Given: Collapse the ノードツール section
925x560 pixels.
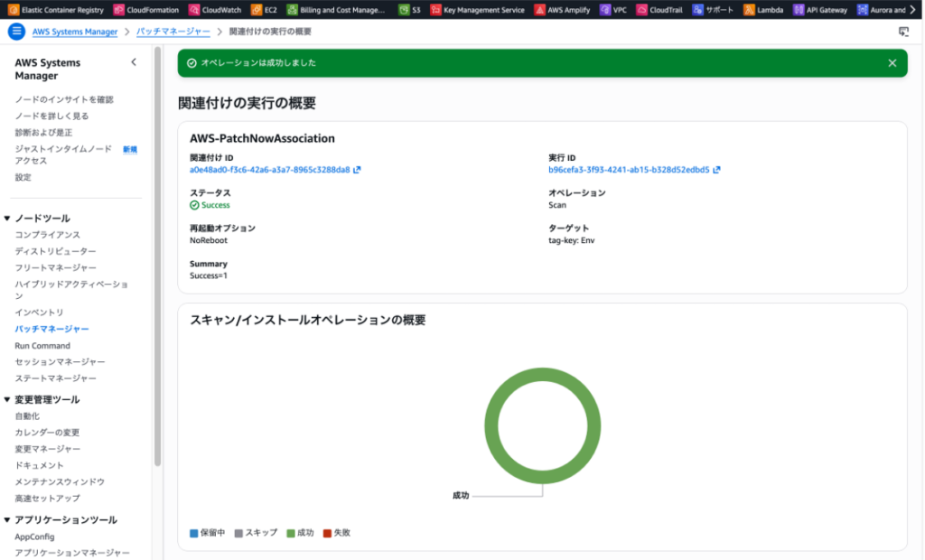Looking at the screenshot, I should (x=7, y=219).
